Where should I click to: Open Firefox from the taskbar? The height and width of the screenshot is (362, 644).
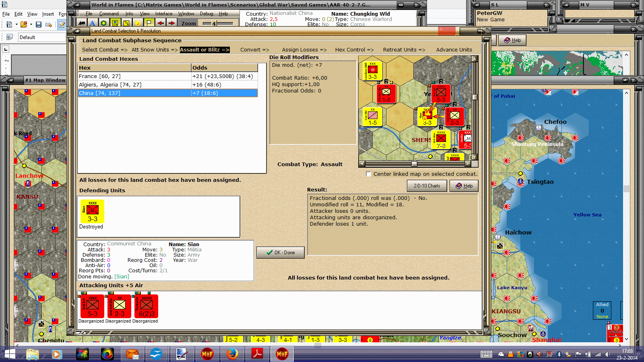[232, 354]
